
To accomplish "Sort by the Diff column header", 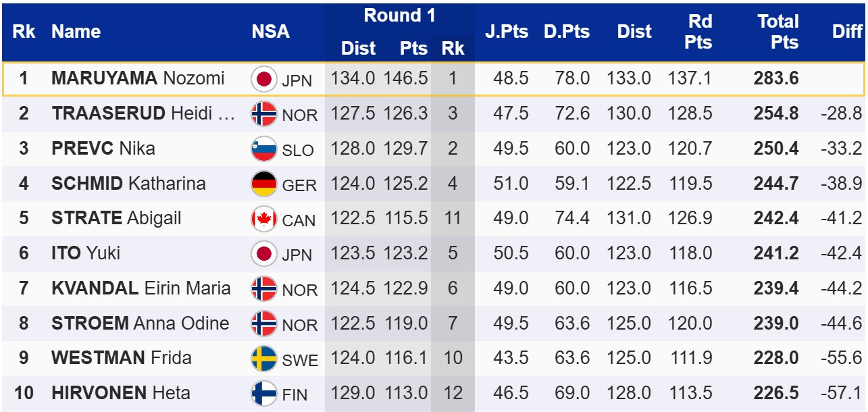I will (847, 32).
